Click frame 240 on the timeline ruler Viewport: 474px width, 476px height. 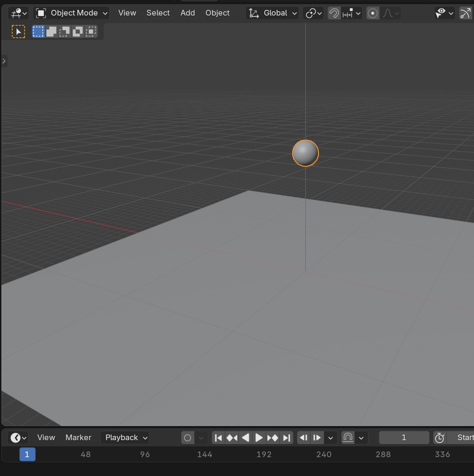pyautogui.click(x=324, y=454)
